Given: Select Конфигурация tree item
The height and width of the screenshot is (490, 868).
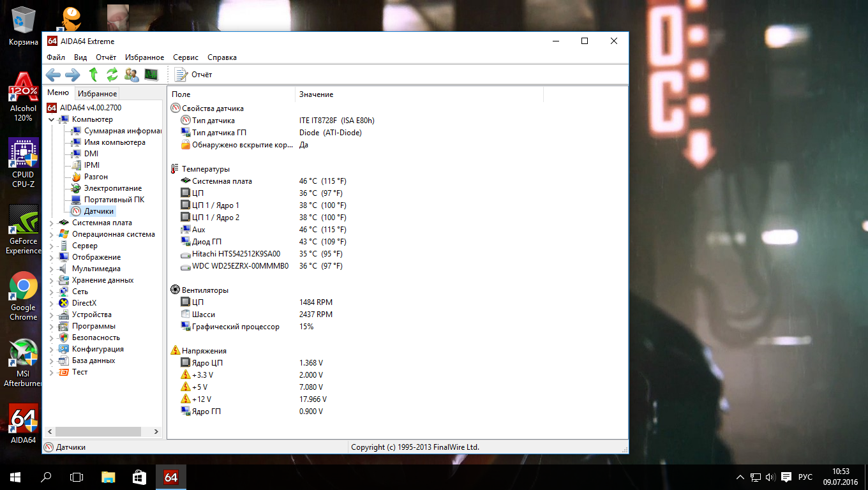Looking at the screenshot, I should pyautogui.click(x=91, y=349).
